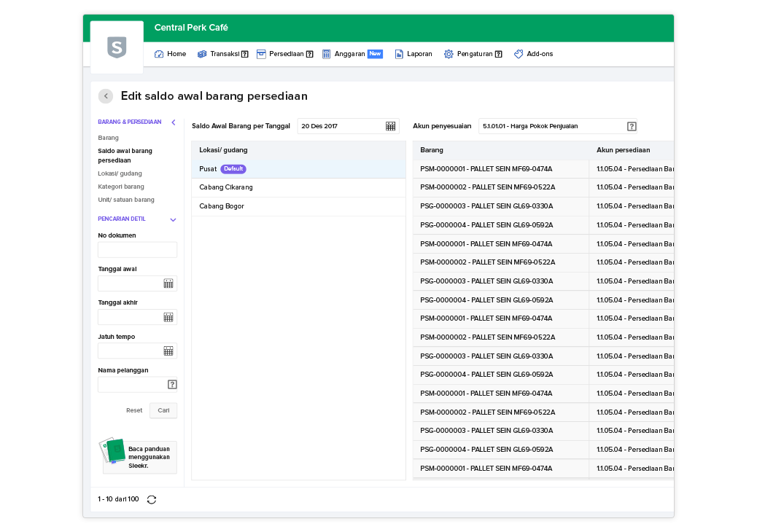Focus the Nama pelanggan input field

click(138, 384)
